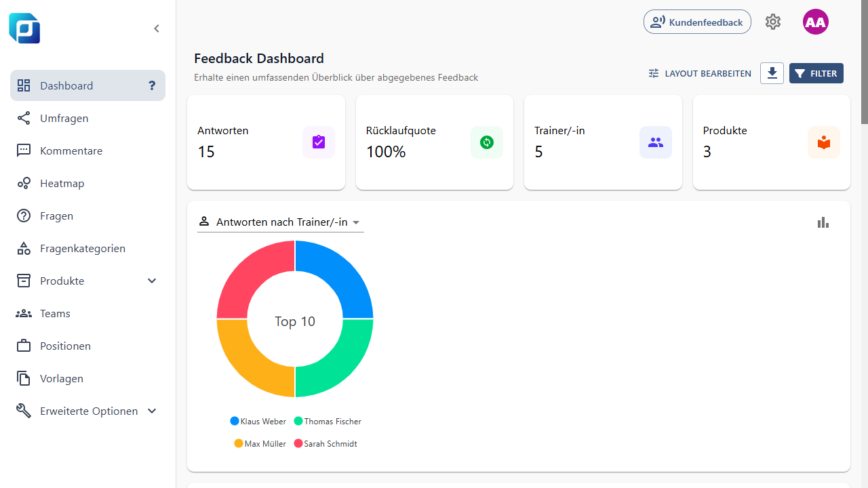
Task: Click the Produkte card value 3
Action: click(707, 152)
